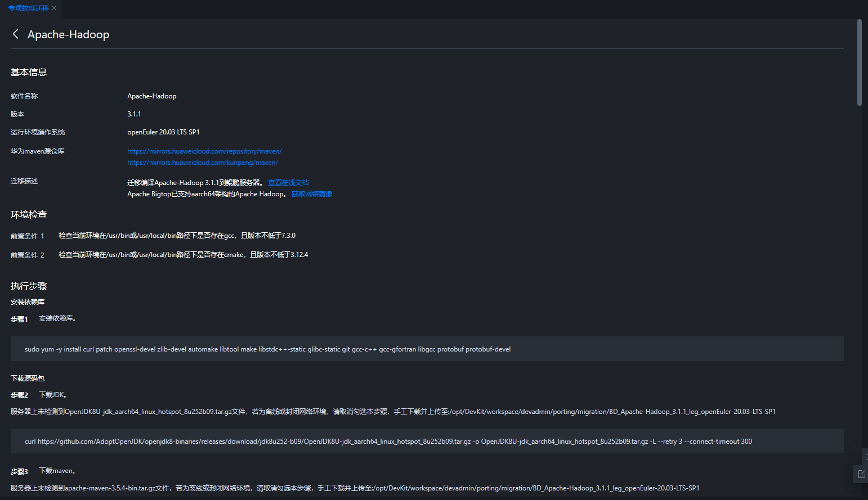
Task: Click the Apache Bigtop aarch64 description text
Action: click(207, 194)
